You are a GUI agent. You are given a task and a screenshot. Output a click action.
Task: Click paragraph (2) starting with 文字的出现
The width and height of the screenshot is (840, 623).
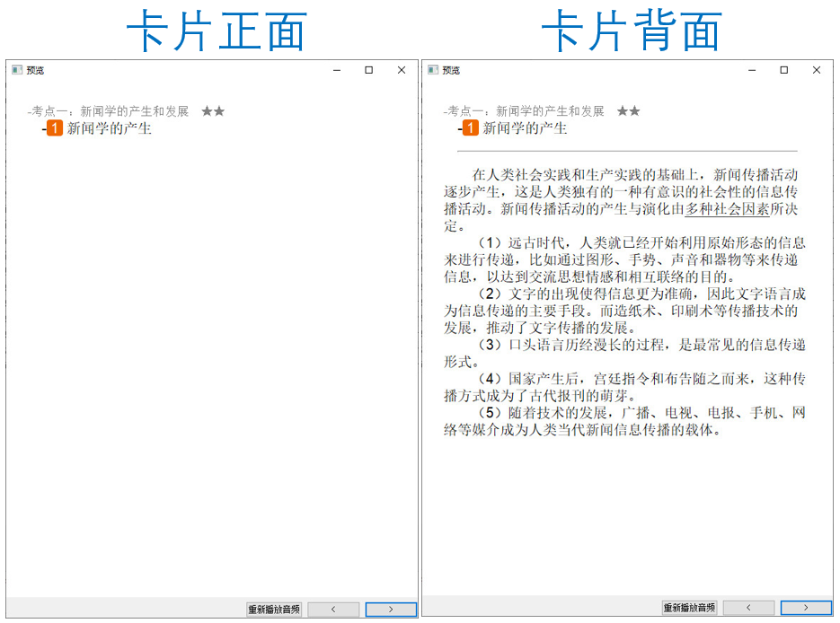click(624, 311)
